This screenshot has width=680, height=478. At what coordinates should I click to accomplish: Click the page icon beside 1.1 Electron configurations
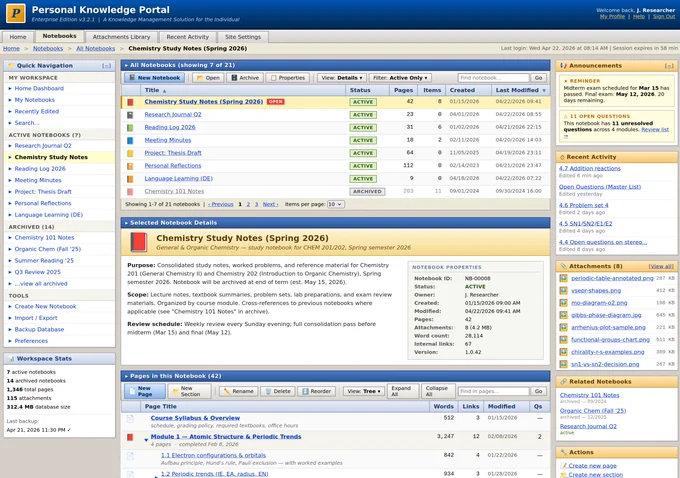click(x=130, y=456)
